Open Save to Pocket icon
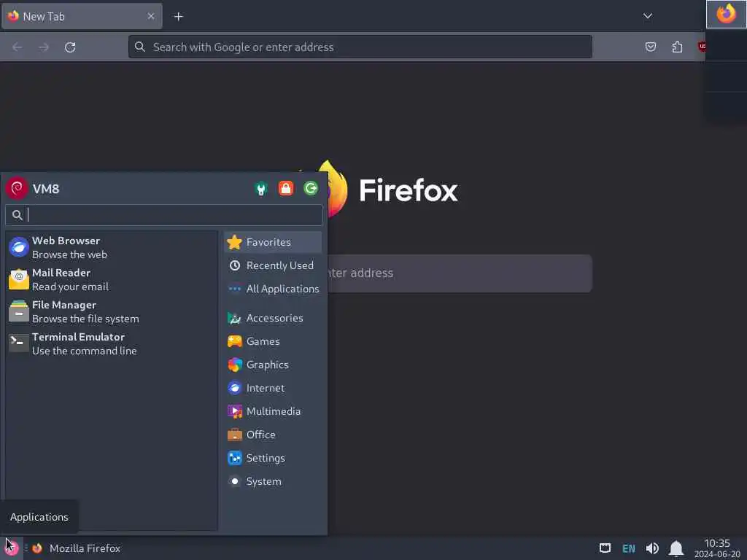This screenshot has height=560, width=747. 650,47
